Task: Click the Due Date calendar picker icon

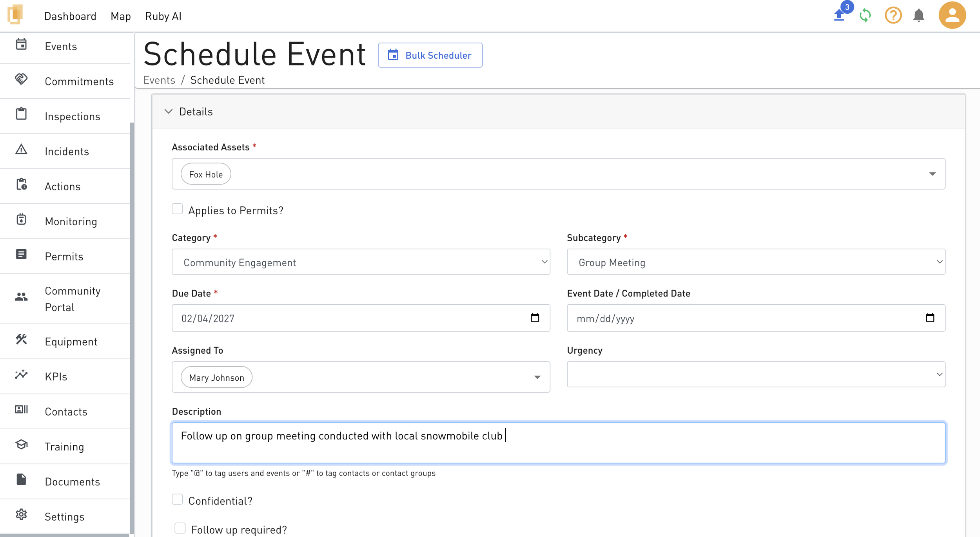Action: click(535, 318)
